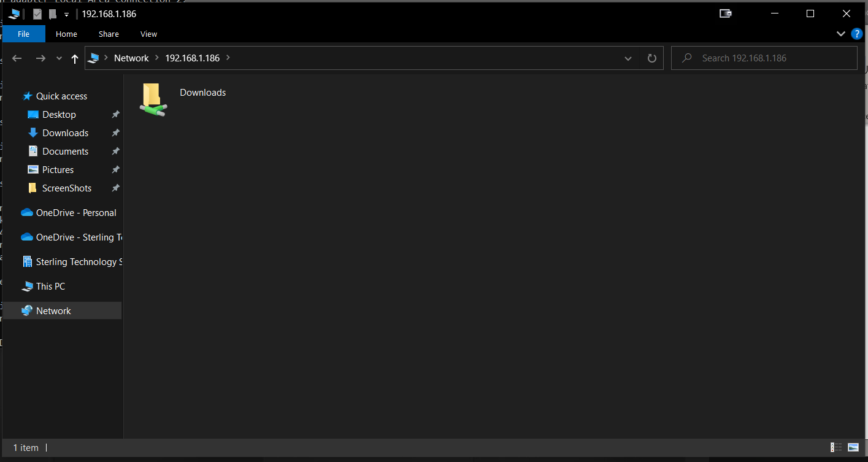The height and width of the screenshot is (462, 868).
Task: Open the Downloads folder on 192.168.1.186
Action: point(202,92)
